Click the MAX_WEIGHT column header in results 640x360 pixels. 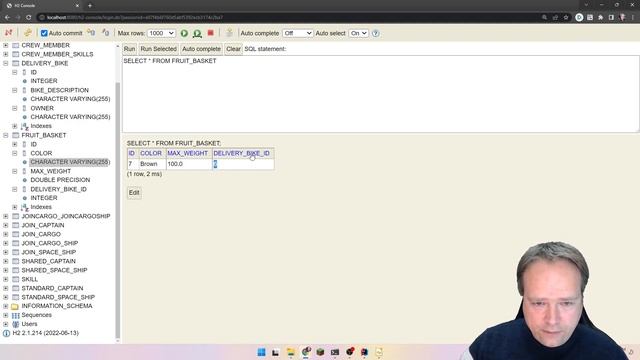[188, 153]
